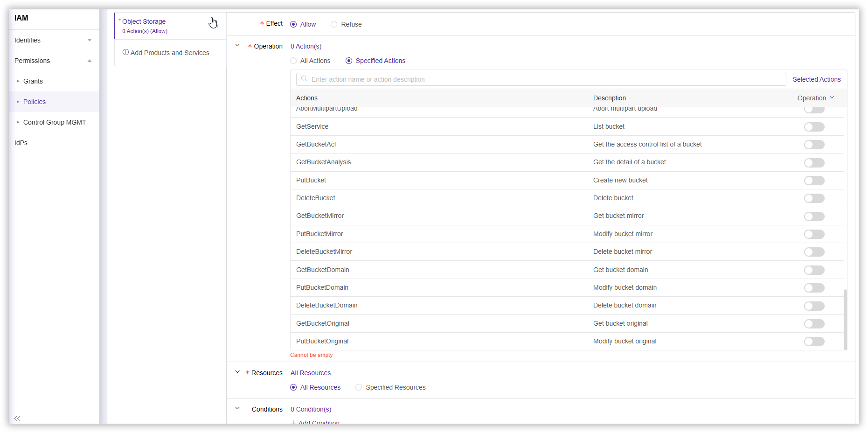This screenshot has width=868, height=433.
Task: Collapse the Resources section chevron
Action: (x=237, y=372)
